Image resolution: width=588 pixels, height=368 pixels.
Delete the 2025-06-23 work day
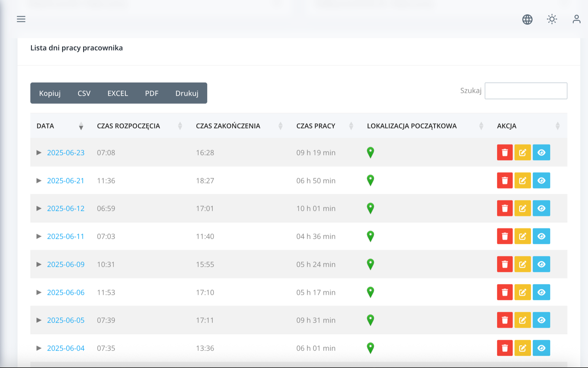point(505,152)
